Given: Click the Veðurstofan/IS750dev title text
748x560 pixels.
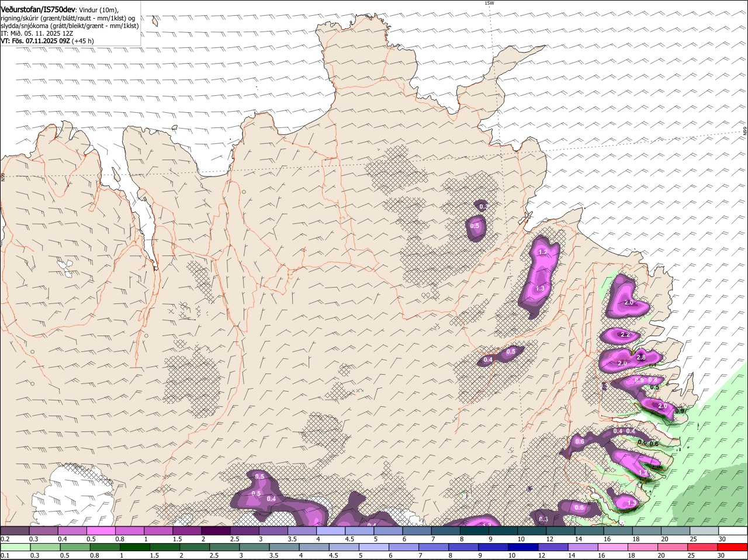Looking at the screenshot, I should [x=38, y=9].
